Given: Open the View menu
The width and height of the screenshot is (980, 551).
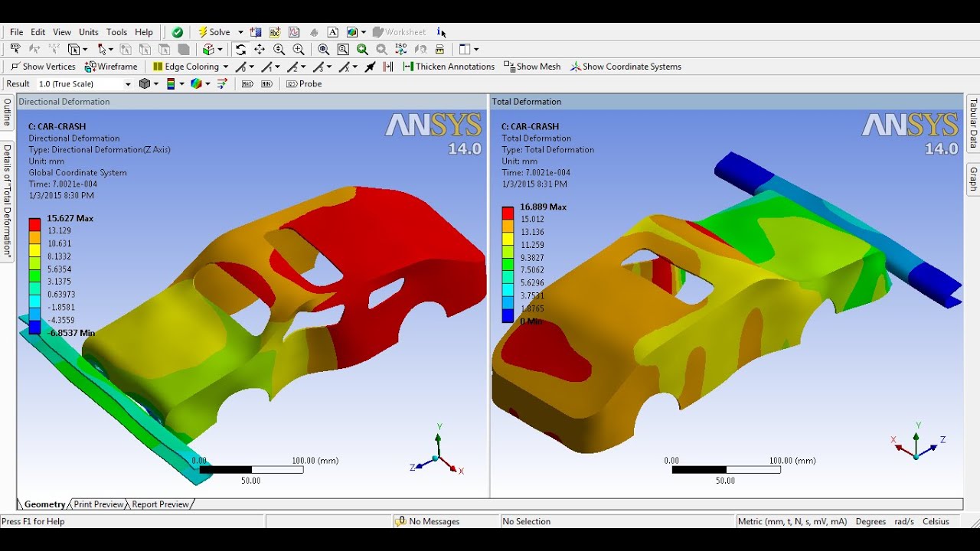Looking at the screenshot, I should click(62, 32).
